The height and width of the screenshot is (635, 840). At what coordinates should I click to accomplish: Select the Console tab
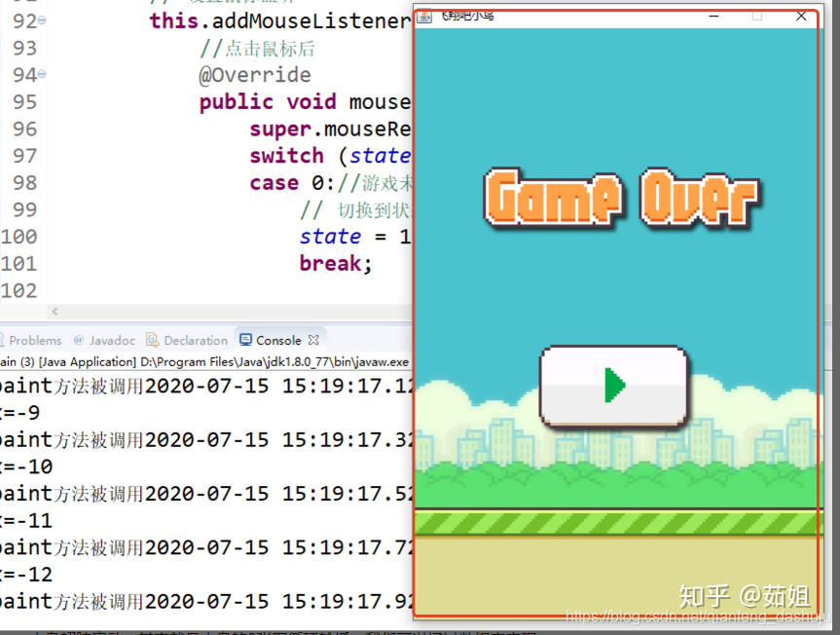coord(278,340)
